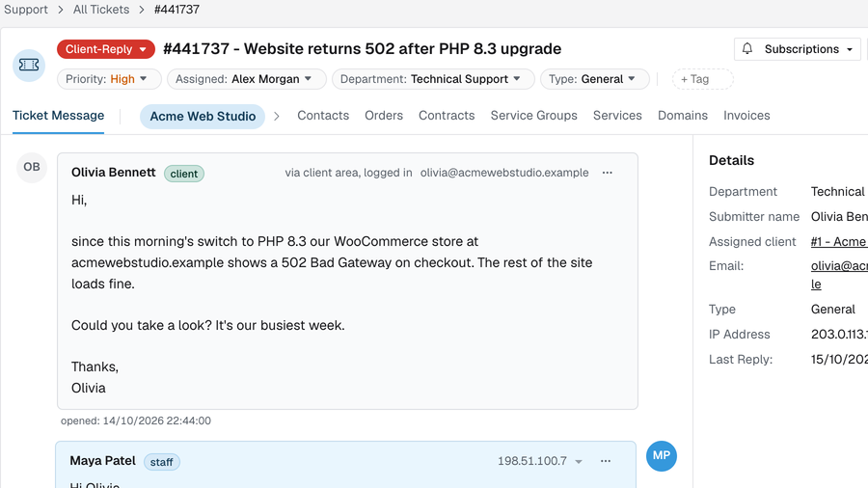Click olivia@acmewebstudio.example in message header
The height and width of the screenshot is (488, 868).
click(x=504, y=173)
